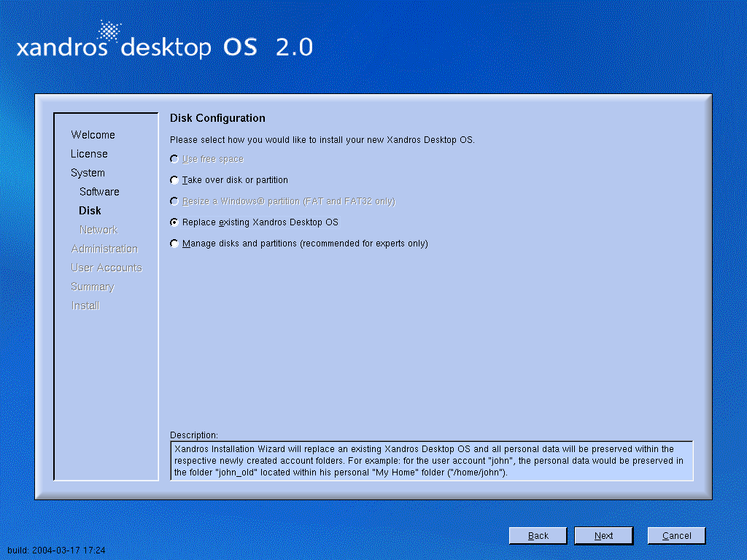Go to the Software sub-step
The height and width of the screenshot is (560, 747).
[x=99, y=192]
